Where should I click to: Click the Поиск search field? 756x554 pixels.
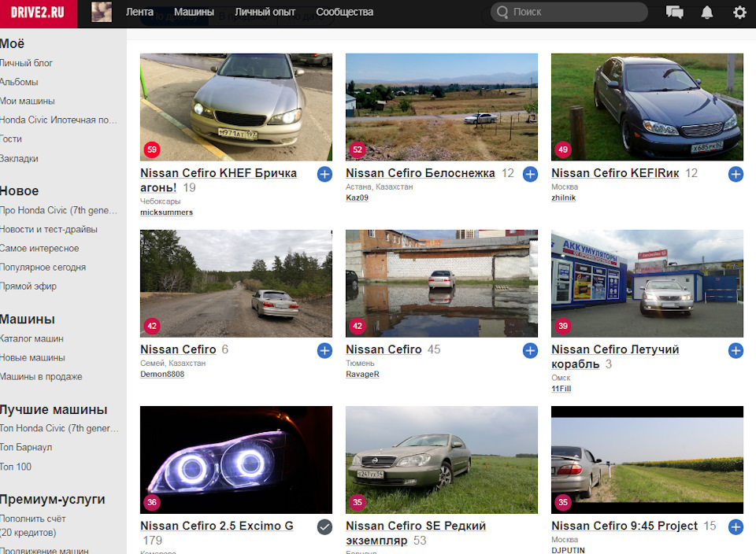[569, 12]
